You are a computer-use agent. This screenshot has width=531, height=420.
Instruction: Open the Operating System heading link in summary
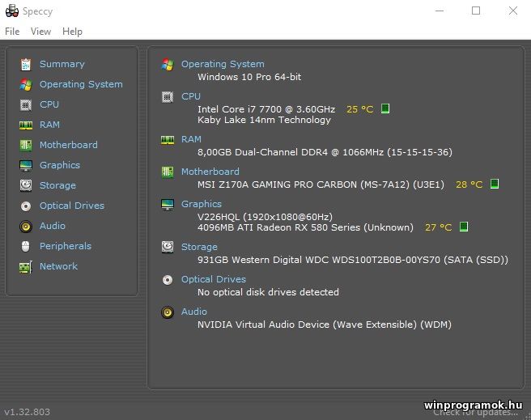pyautogui.click(x=223, y=64)
